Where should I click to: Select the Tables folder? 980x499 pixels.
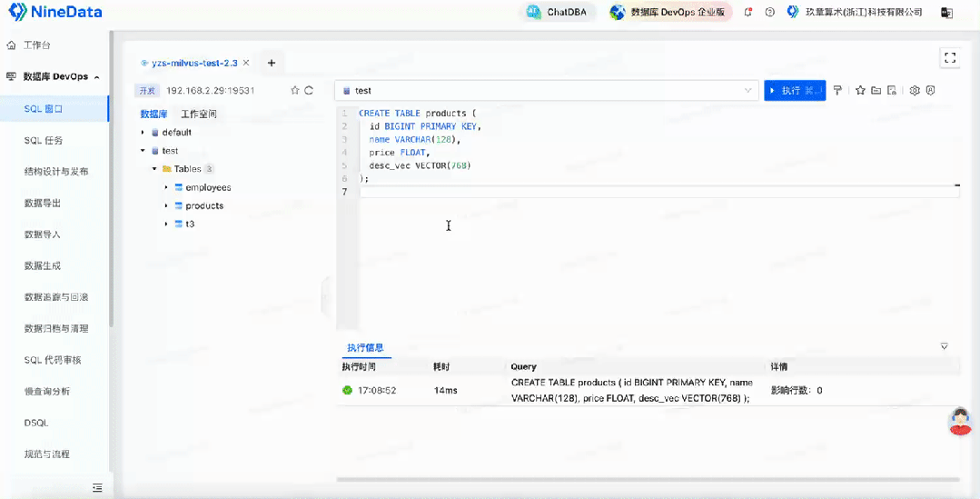187,169
